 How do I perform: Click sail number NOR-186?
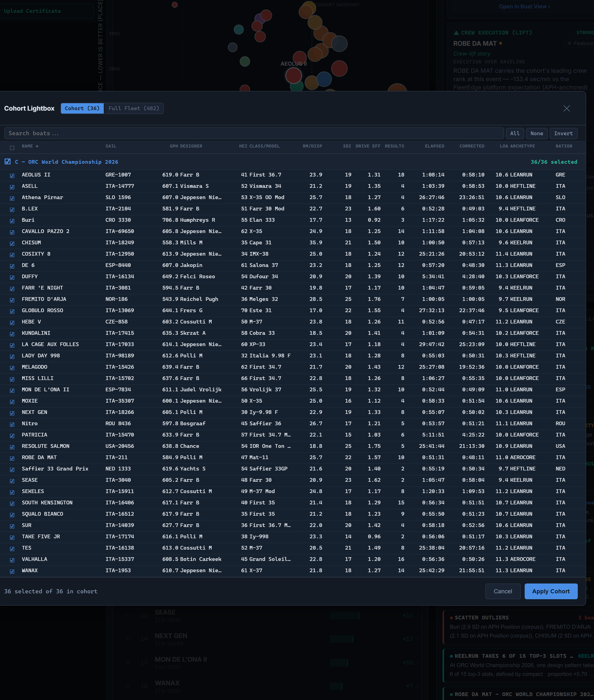point(117,299)
